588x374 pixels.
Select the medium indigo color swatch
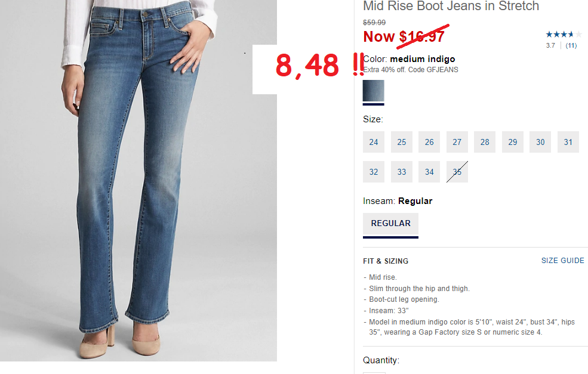coord(374,91)
